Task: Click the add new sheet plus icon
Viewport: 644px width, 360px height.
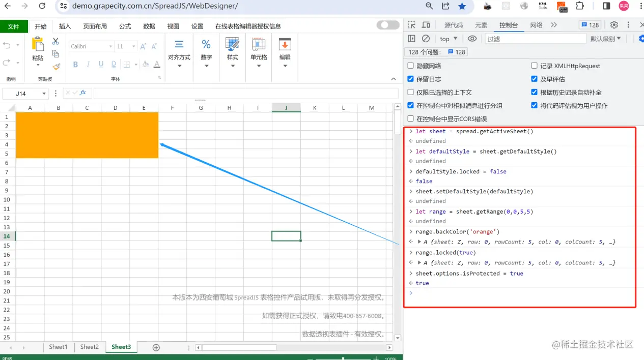Action: coord(156,347)
